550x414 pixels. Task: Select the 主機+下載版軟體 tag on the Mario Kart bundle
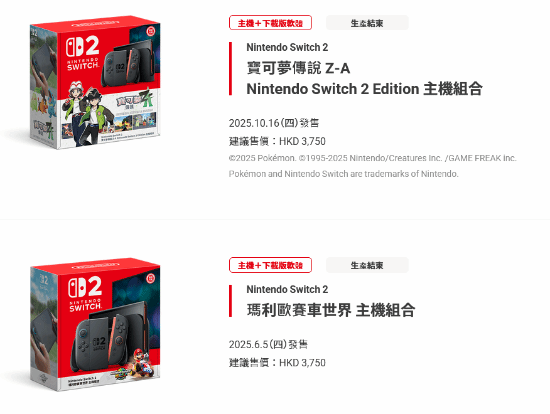[270, 265]
